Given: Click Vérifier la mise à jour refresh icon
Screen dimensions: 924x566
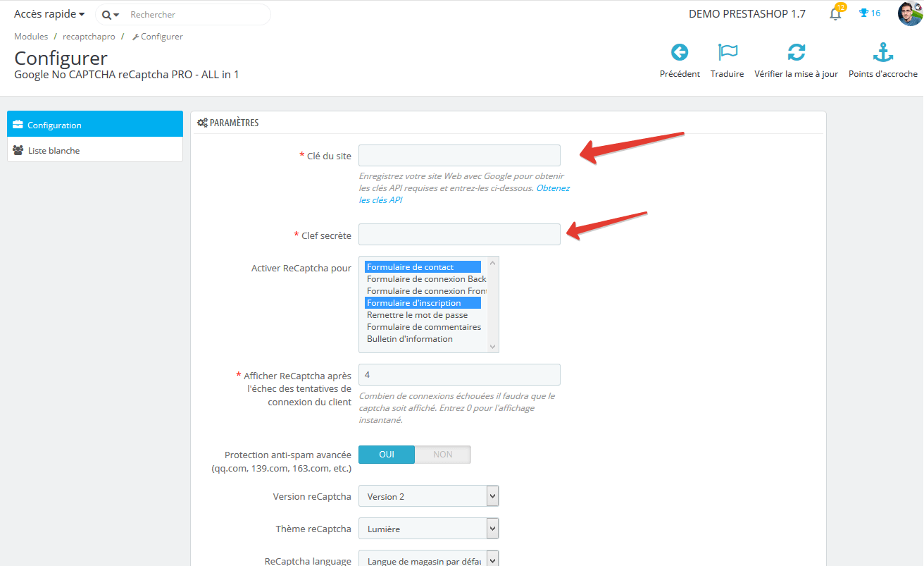Looking at the screenshot, I should coord(797,52).
